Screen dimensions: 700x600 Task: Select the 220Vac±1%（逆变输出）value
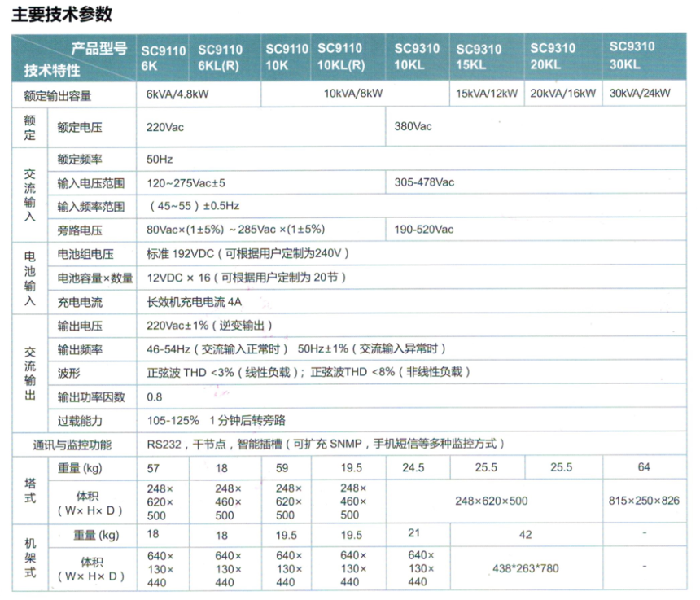tap(209, 326)
